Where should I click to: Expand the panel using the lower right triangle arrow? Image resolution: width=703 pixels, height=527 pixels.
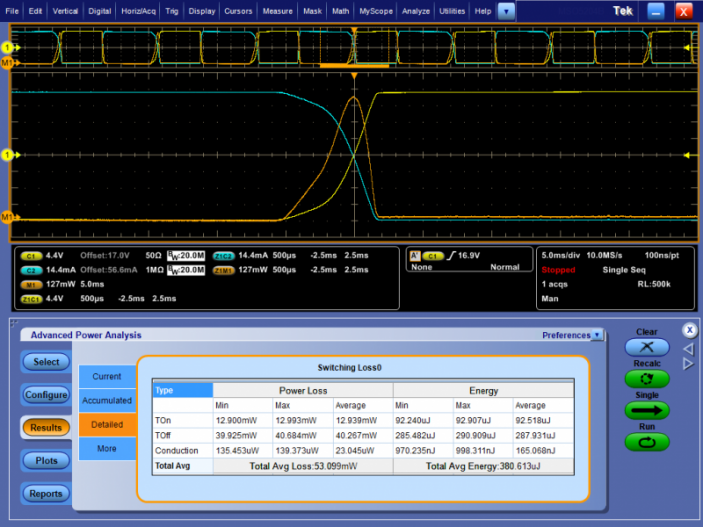pos(688,363)
